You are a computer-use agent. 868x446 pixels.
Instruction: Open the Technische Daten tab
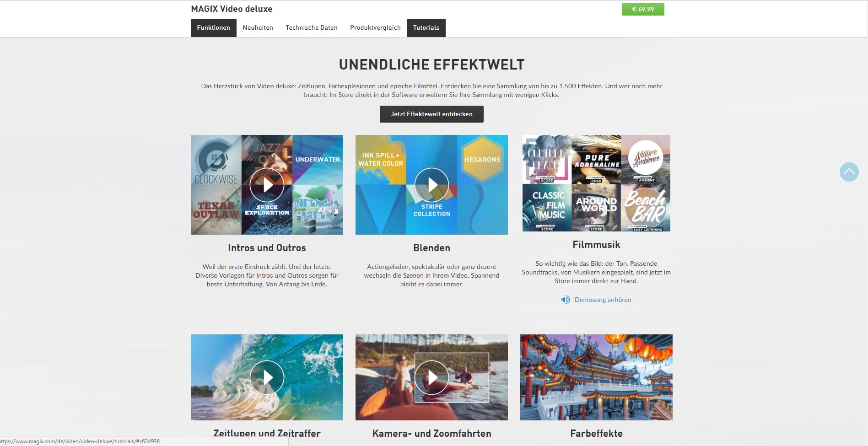pos(312,28)
